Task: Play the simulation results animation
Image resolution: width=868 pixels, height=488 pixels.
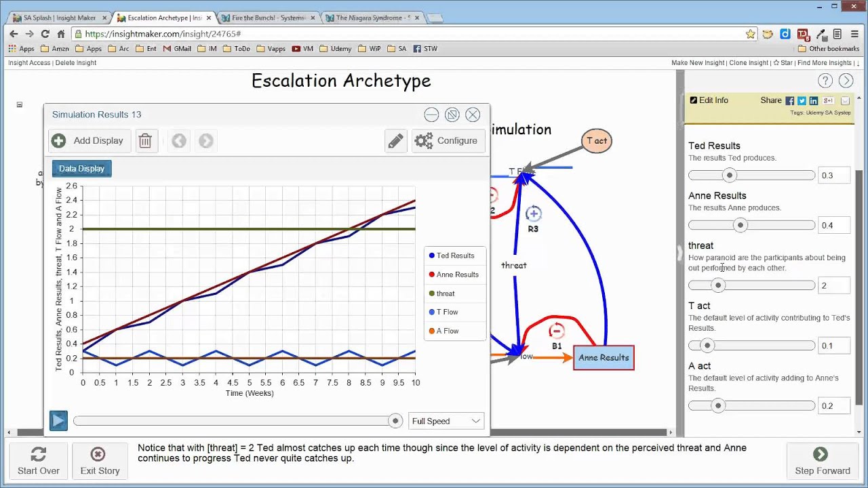Action: (58, 421)
